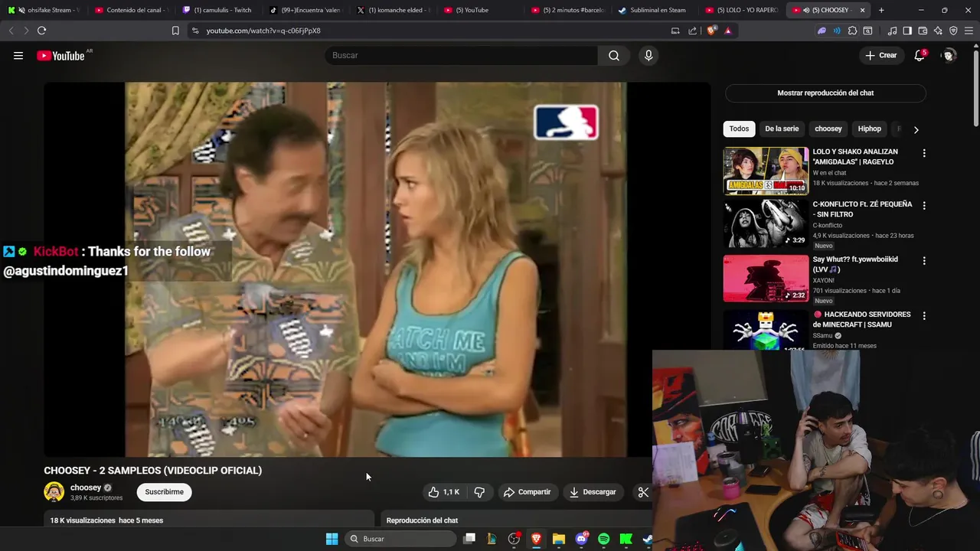
Task: Select the Hiphop filter chip
Action: point(870,129)
